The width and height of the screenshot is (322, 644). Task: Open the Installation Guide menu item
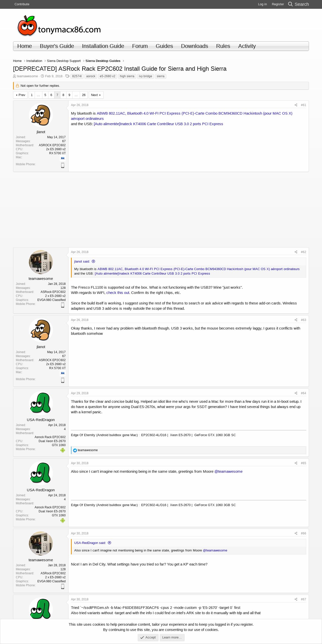(103, 46)
